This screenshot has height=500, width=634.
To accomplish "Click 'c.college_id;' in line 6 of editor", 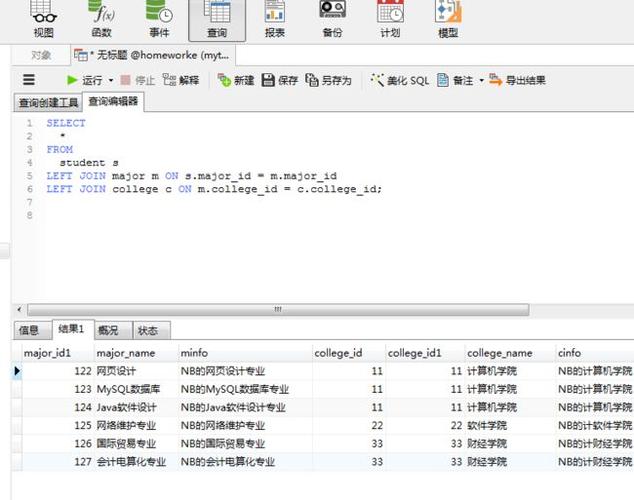I will 339,189.
